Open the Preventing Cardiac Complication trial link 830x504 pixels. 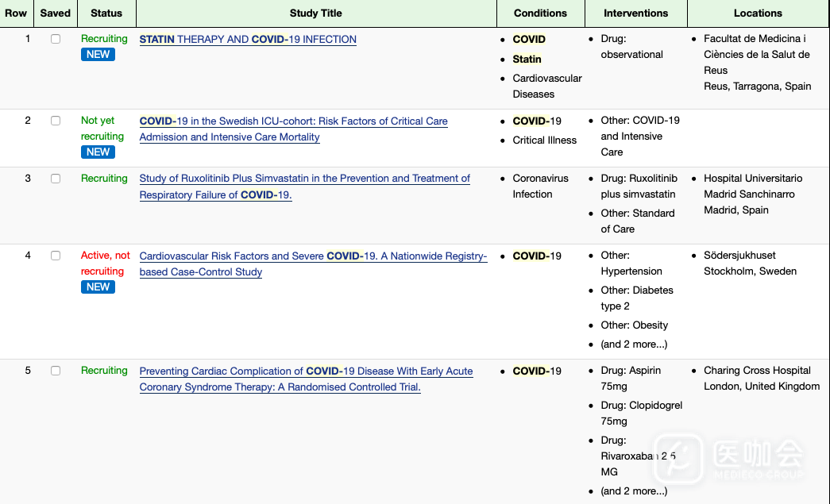pos(306,371)
